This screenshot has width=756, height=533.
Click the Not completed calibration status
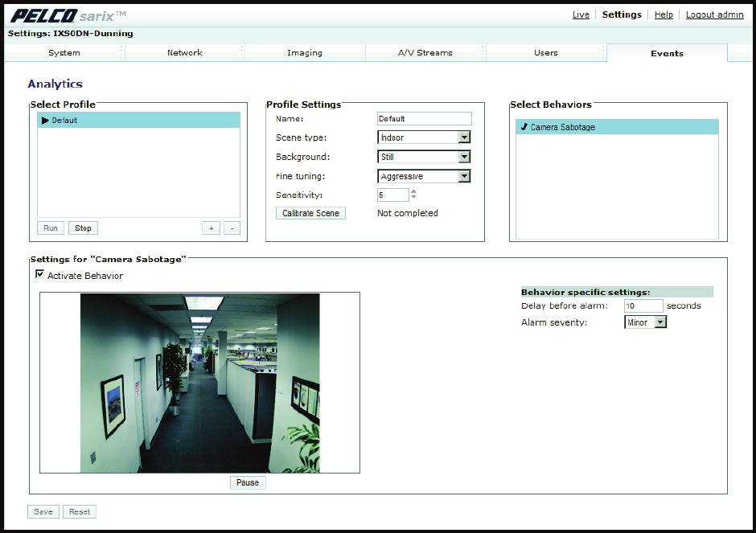(x=408, y=213)
